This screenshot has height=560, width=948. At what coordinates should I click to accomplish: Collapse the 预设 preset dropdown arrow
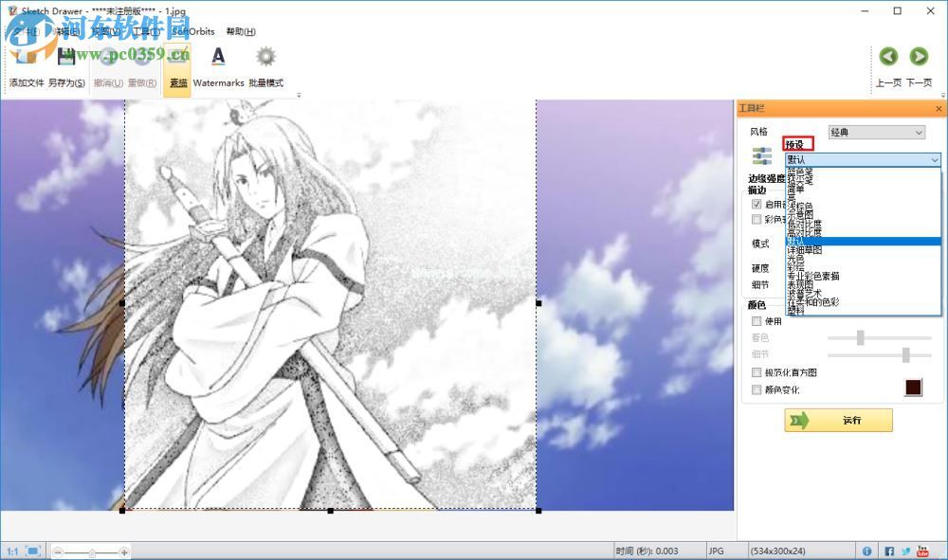[x=934, y=160]
